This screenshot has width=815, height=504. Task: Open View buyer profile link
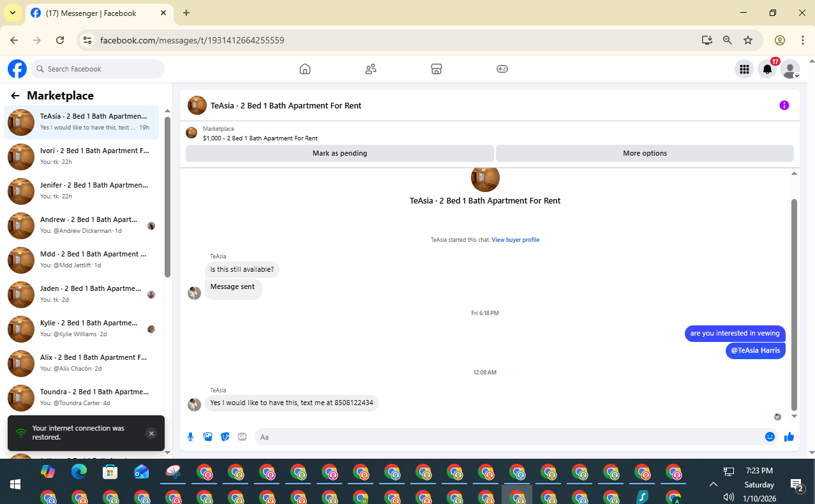pyautogui.click(x=515, y=240)
